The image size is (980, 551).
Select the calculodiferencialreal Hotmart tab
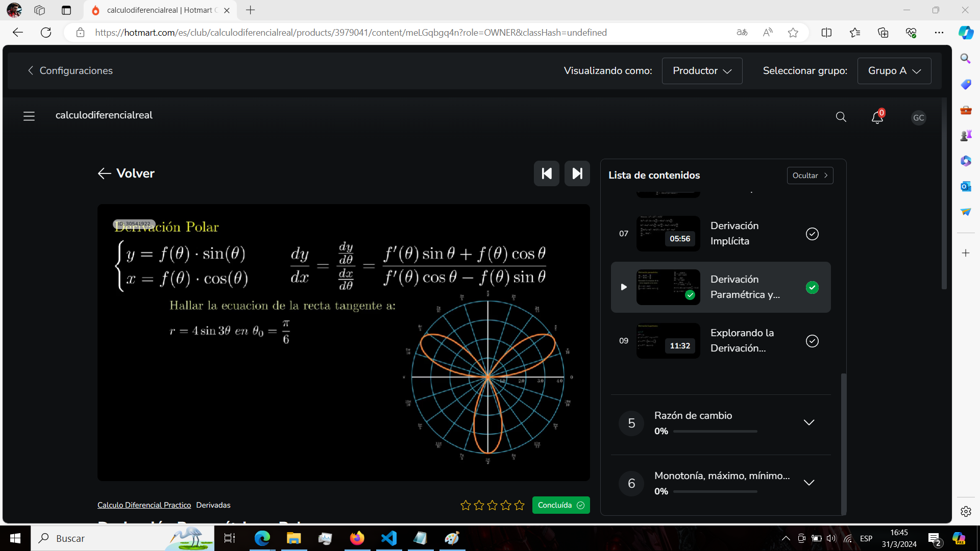(x=160, y=10)
